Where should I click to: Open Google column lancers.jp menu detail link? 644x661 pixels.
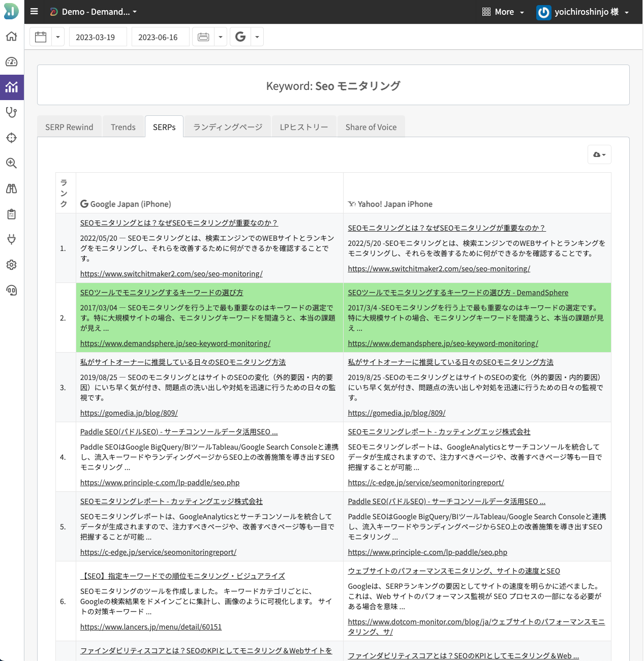(x=151, y=626)
